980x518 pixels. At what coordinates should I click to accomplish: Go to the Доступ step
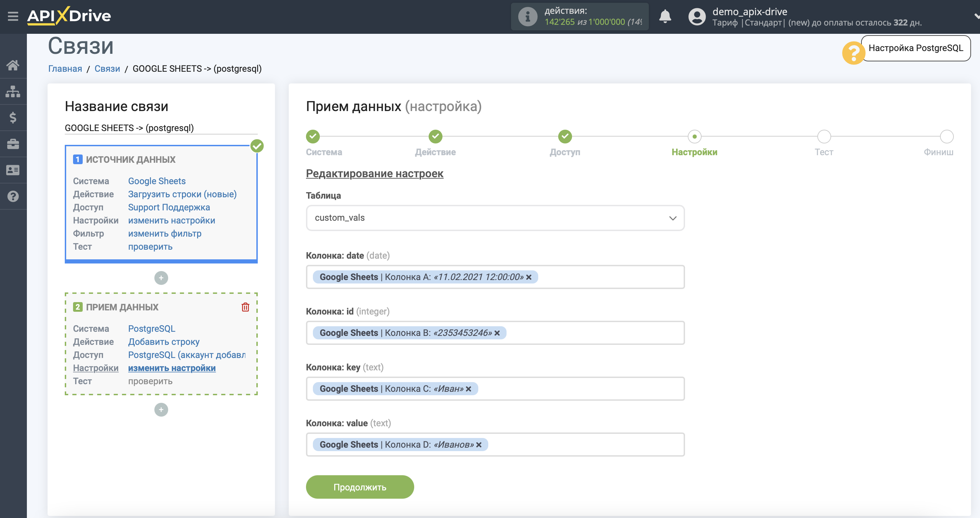[565, 136]
